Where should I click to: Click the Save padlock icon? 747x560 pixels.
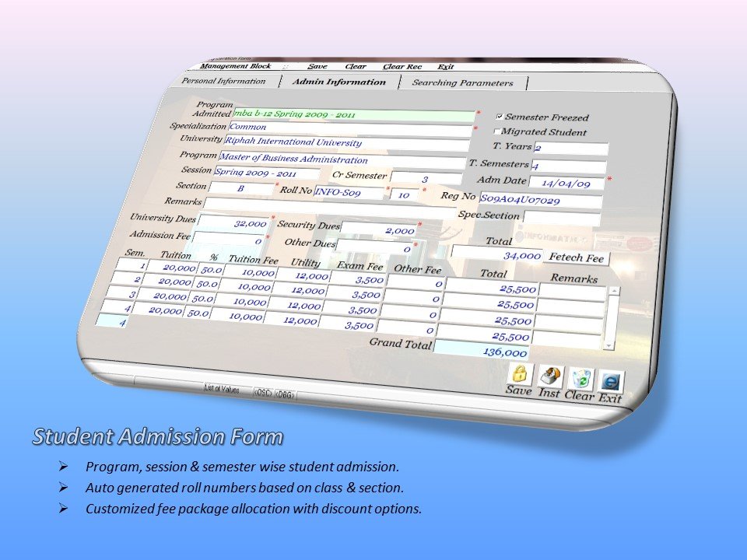tap(521, 373)
